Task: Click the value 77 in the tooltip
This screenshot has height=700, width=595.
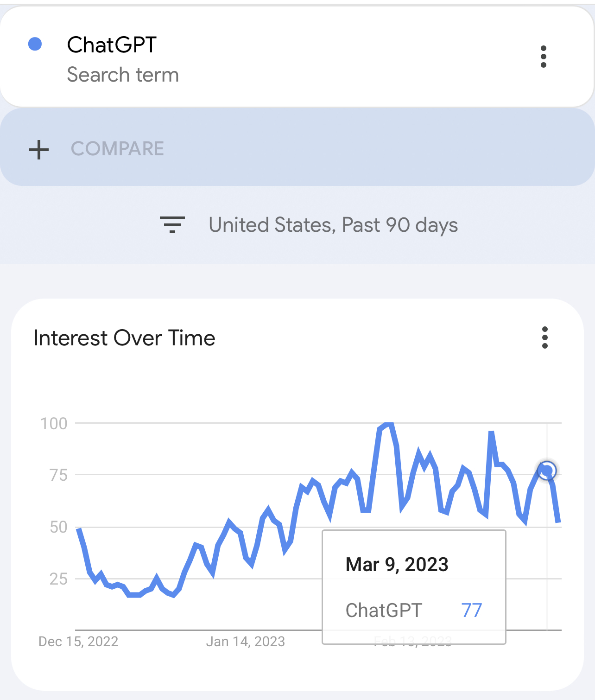Action: click(x=472, y=611)
